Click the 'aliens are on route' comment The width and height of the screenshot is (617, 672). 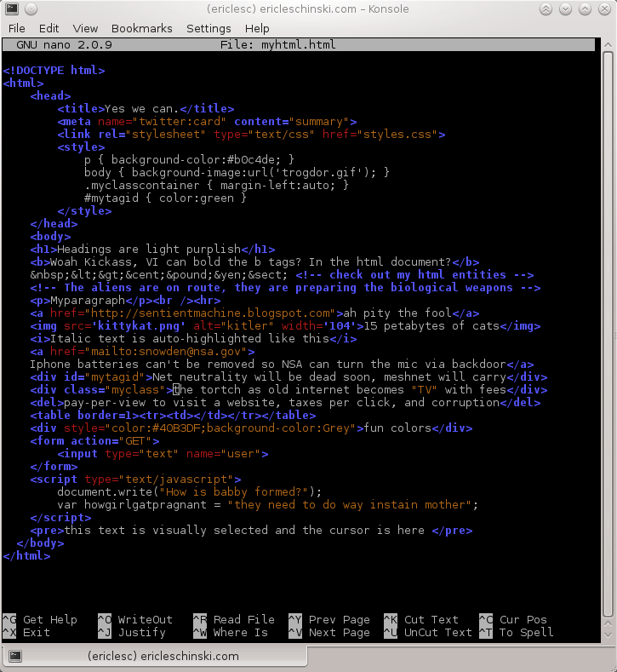pos(285,288)
